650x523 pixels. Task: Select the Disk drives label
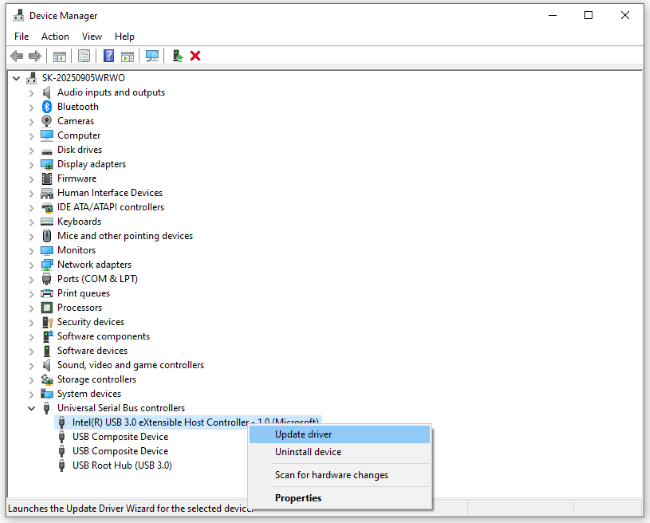point(79,150)
